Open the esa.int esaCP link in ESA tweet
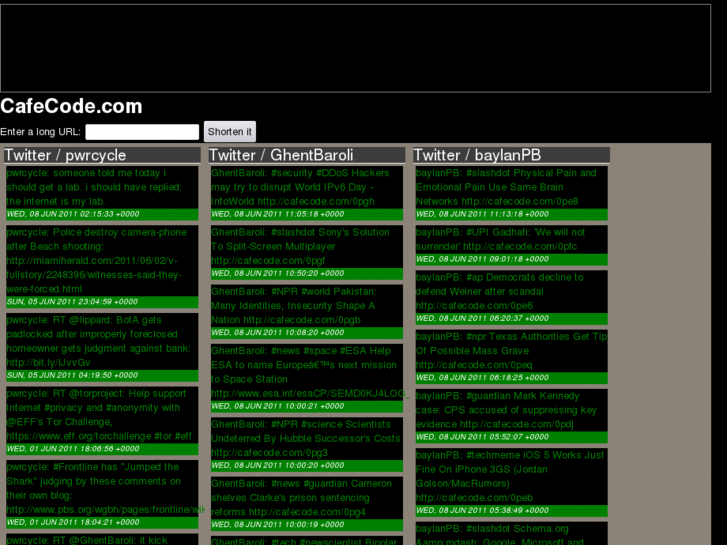The width and height of the screenshot is (727, 545). [310, 393]
